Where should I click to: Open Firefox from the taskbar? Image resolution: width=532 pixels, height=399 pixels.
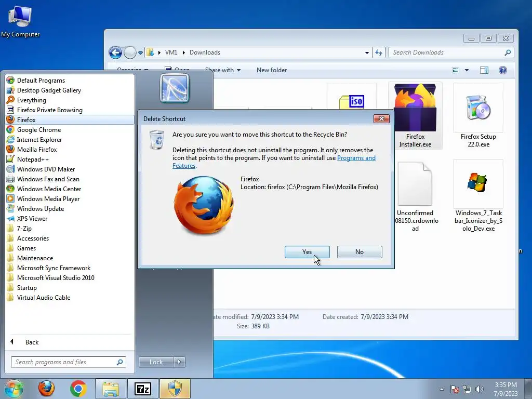pos(46,389)
